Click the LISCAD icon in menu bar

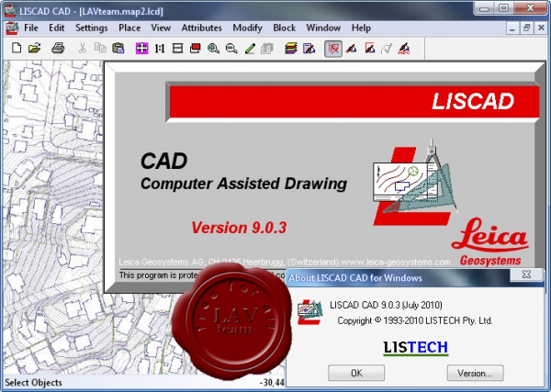click(x=12, y=28)
